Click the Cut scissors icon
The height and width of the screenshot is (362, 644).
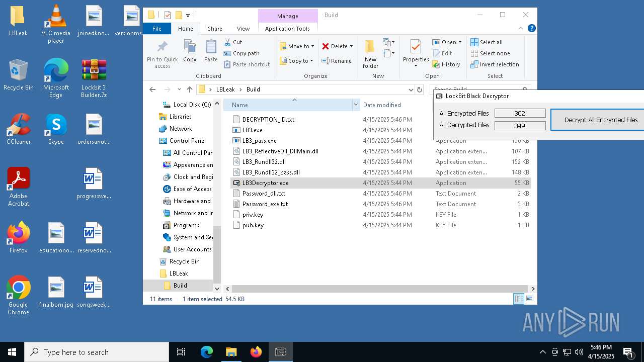pos(228,42)
